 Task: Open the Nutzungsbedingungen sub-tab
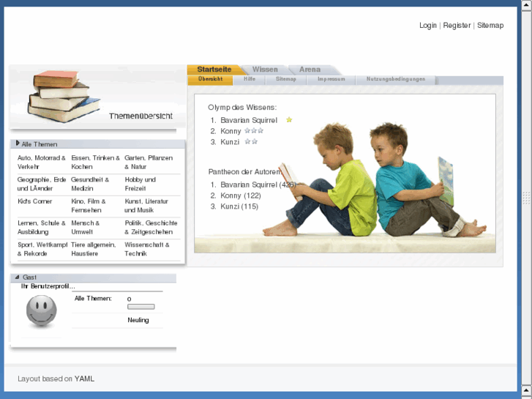[396, 80]
